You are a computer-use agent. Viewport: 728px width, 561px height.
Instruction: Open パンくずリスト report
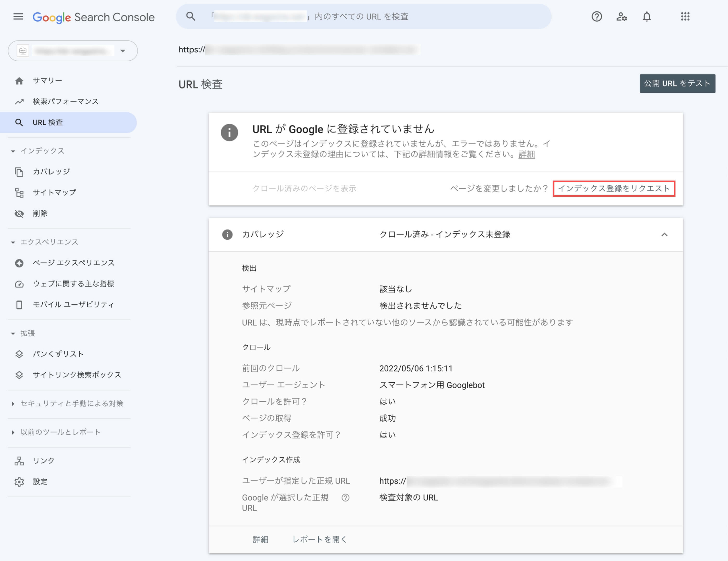tap(58, 354)
